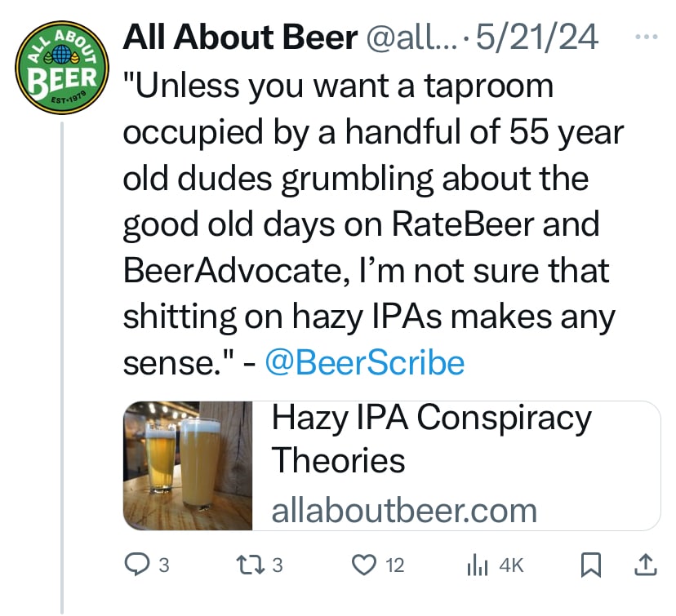Click the like count 12
The image size is (676, 616).
[394, 565]
